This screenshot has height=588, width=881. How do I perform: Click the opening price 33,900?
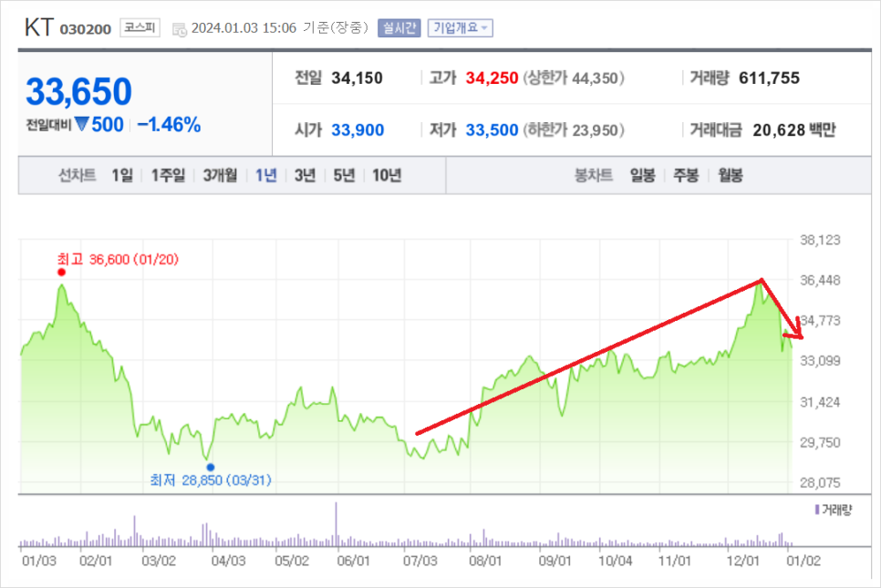(358, 130)
